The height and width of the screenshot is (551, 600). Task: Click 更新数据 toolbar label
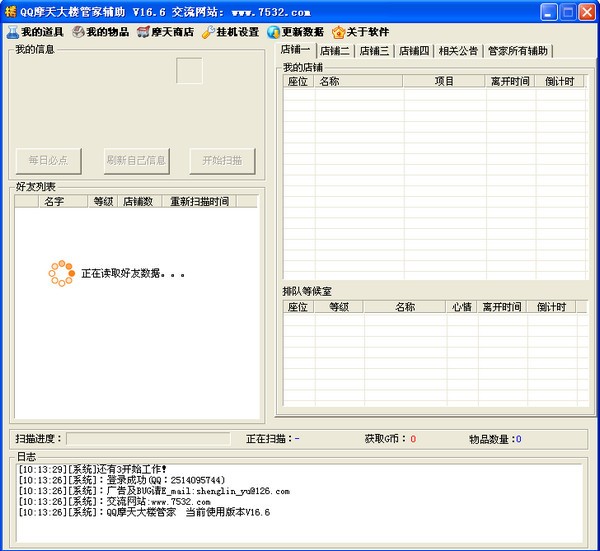303,32
